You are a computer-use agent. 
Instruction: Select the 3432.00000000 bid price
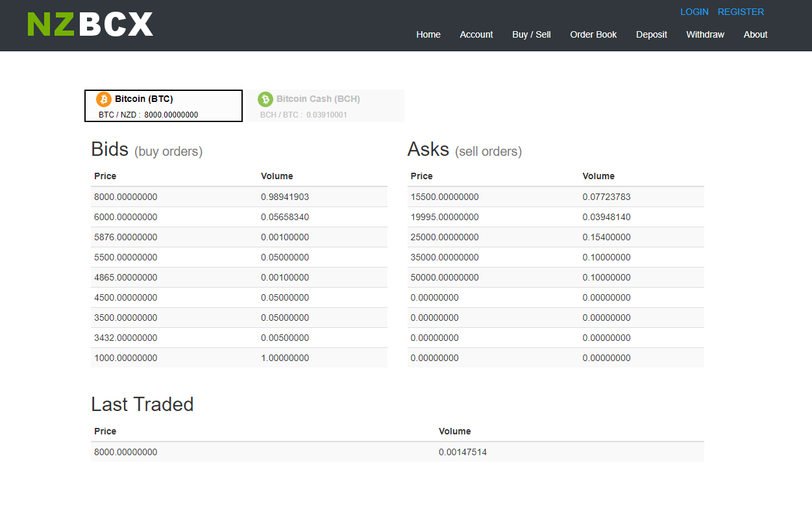click(125, 338)
